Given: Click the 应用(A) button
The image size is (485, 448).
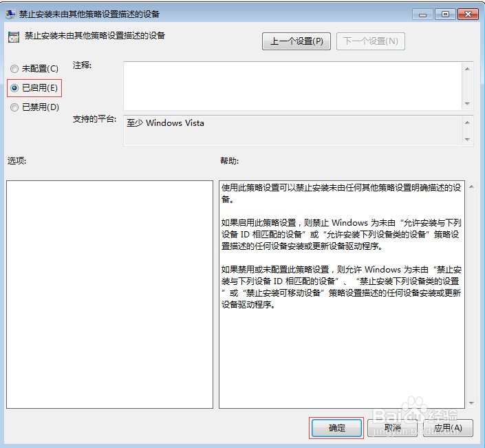Looking at the screenshot, I should [448, 428].
